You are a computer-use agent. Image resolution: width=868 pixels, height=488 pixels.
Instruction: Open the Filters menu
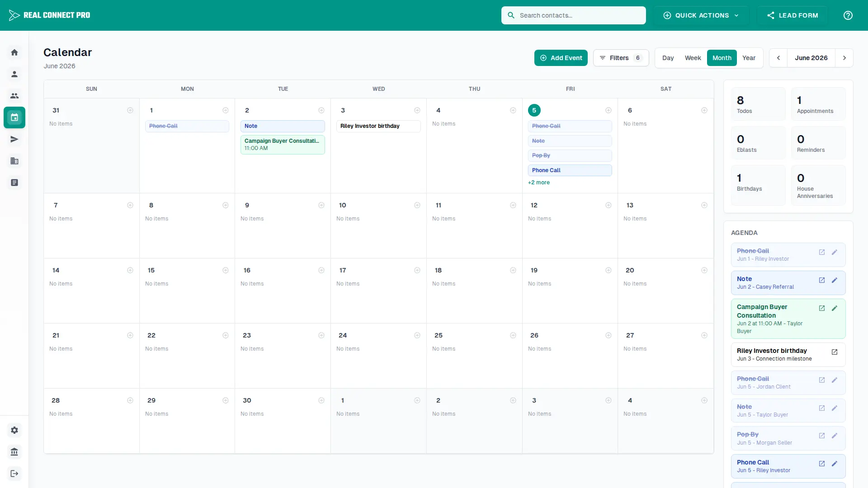621,58
